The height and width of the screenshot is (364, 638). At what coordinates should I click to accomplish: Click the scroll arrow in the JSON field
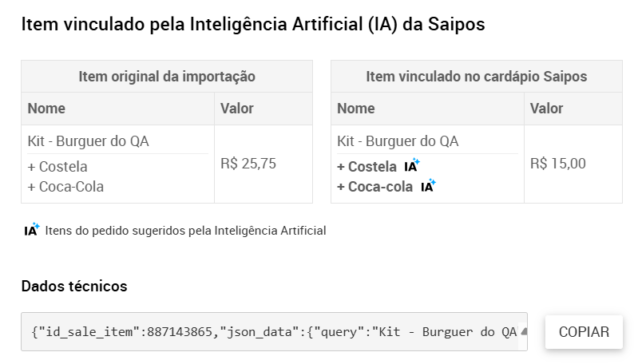[x=523, y=331]
